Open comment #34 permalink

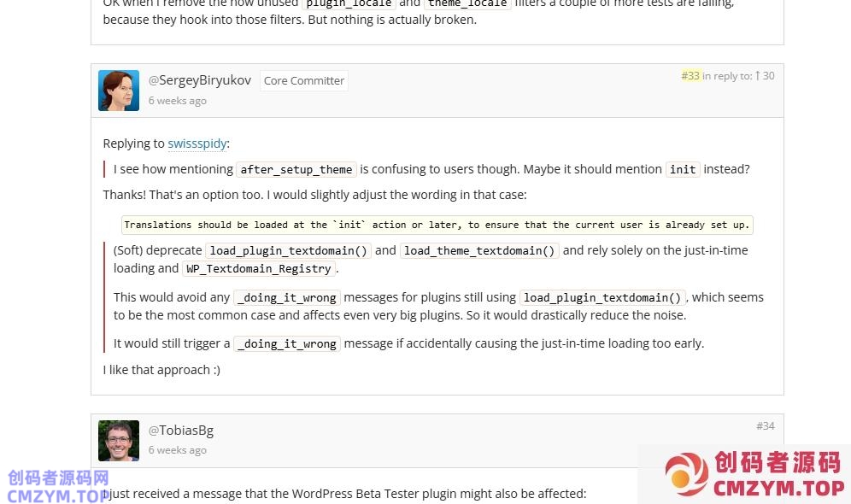[x=765, y=425]
